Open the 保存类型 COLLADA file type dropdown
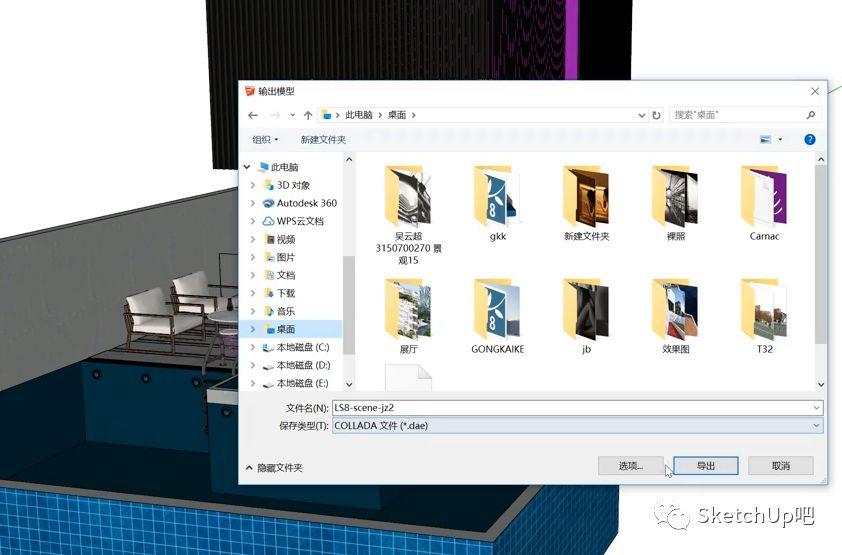Viewport: 842px width, 555px height. pyautogui.click(x=576, y=425)
